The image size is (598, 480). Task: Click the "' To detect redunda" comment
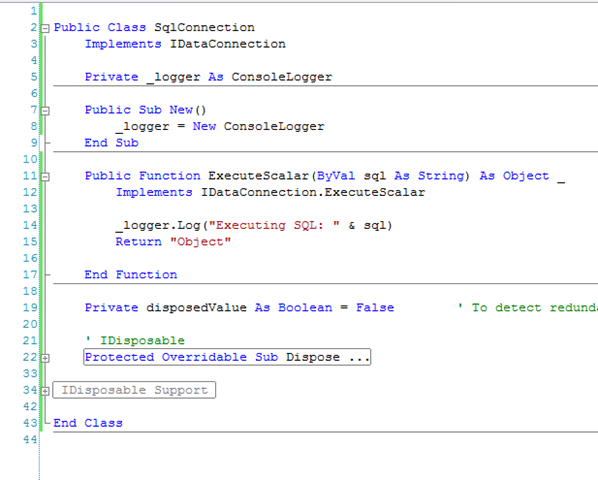tap(527, 307)
